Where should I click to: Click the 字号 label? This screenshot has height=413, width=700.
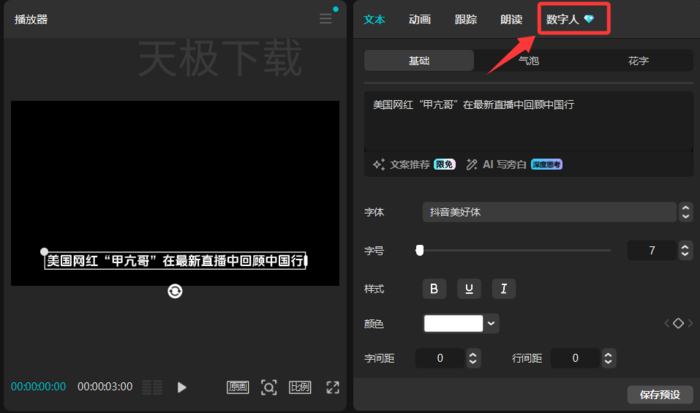click(x=374, y=250)
